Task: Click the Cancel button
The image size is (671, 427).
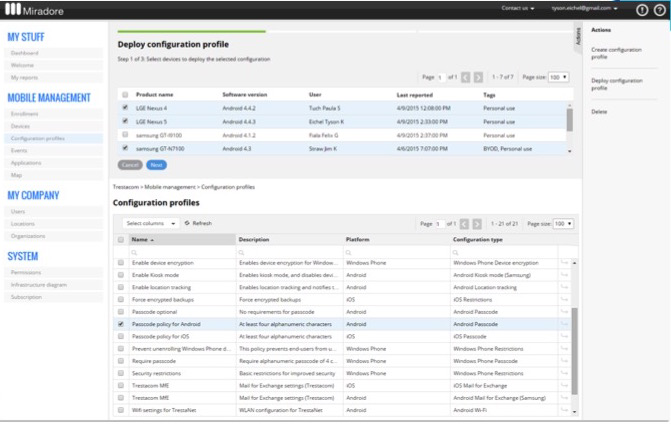Action: (130, 164)
